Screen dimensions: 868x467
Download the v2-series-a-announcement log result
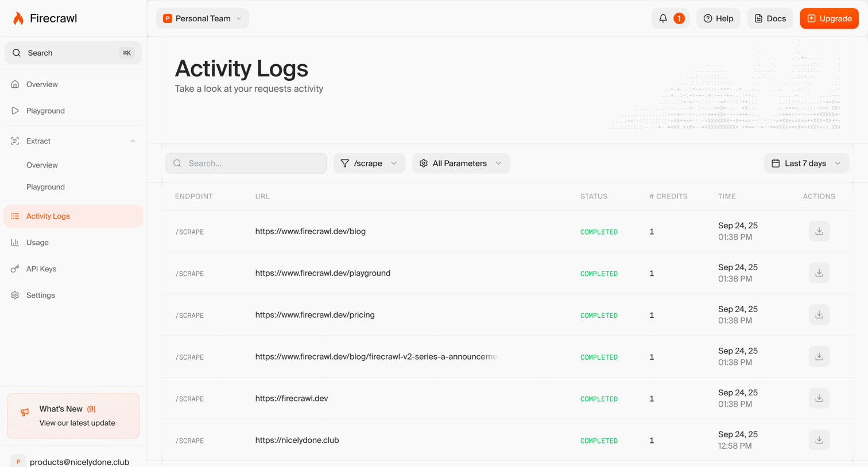tap(819, 357)
